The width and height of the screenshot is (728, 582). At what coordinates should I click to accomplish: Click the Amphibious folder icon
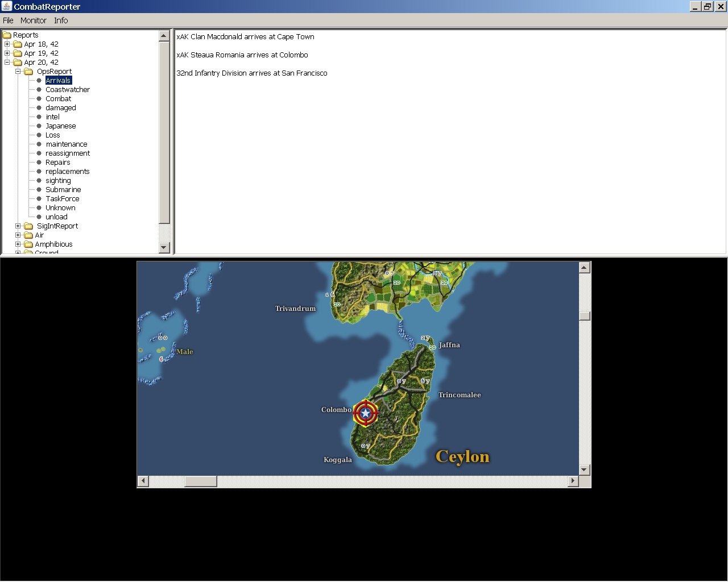tap(28, 244)
